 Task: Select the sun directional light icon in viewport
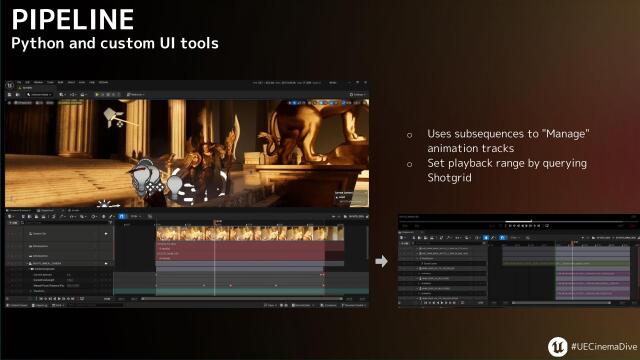coord(105,204)
